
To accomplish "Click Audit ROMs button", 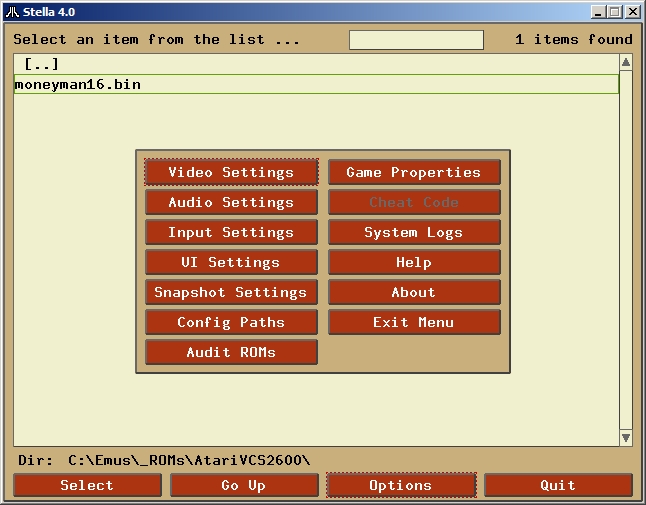I will 231,352.
